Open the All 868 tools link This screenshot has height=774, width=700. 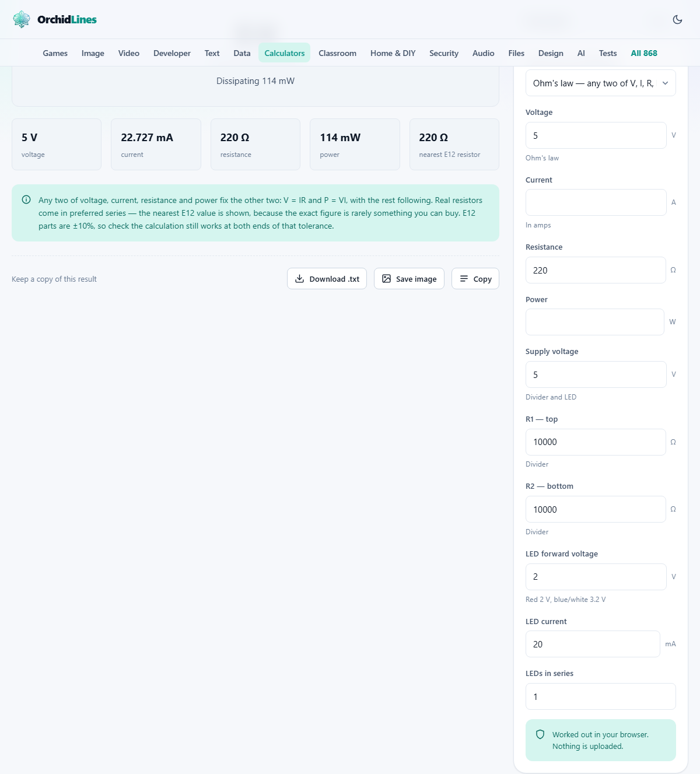(x=644, y=53)
